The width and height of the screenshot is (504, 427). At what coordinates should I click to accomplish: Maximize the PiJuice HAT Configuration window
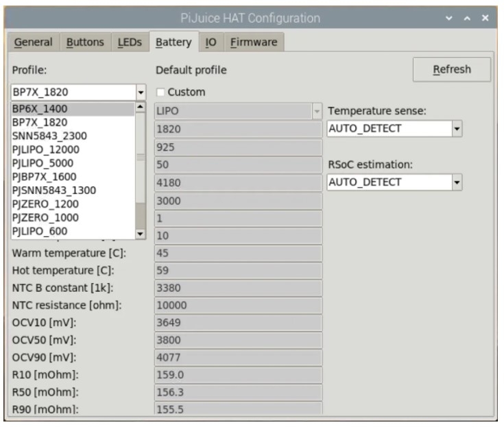pos(467,19)
